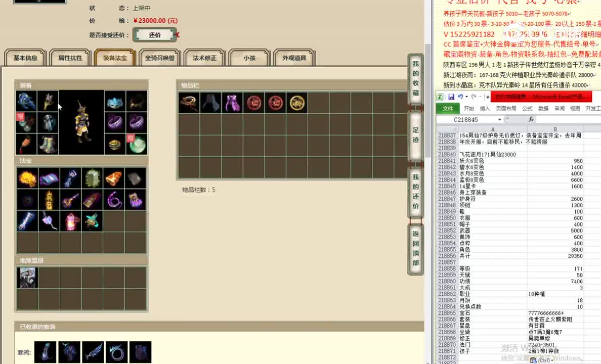Click the gold coin inventory item
This screenshot has width=601, height=364.
tap(297, 103)
